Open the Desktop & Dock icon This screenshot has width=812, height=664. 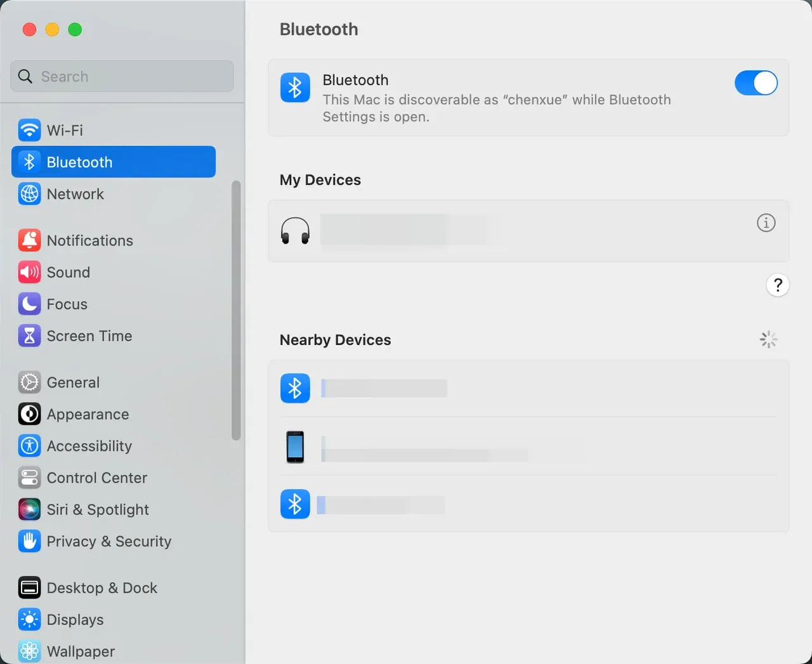(x=29, y=588)
